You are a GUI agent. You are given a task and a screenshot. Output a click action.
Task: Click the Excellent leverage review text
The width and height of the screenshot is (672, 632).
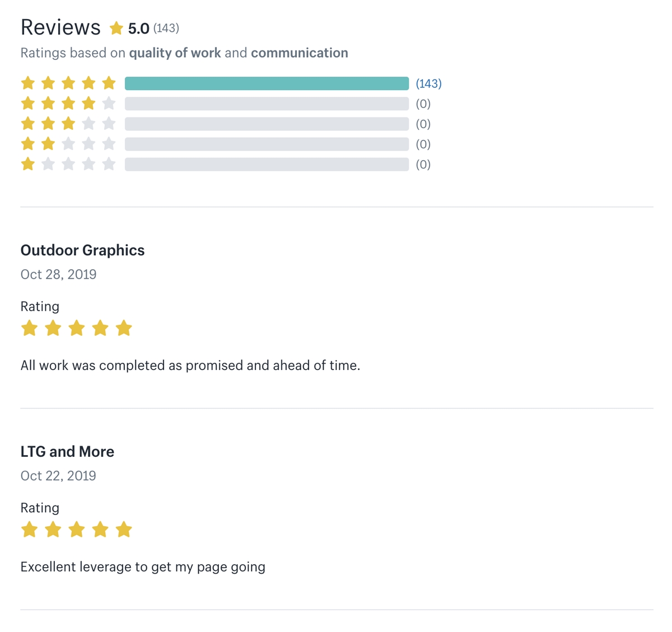[x=143, y=567]
